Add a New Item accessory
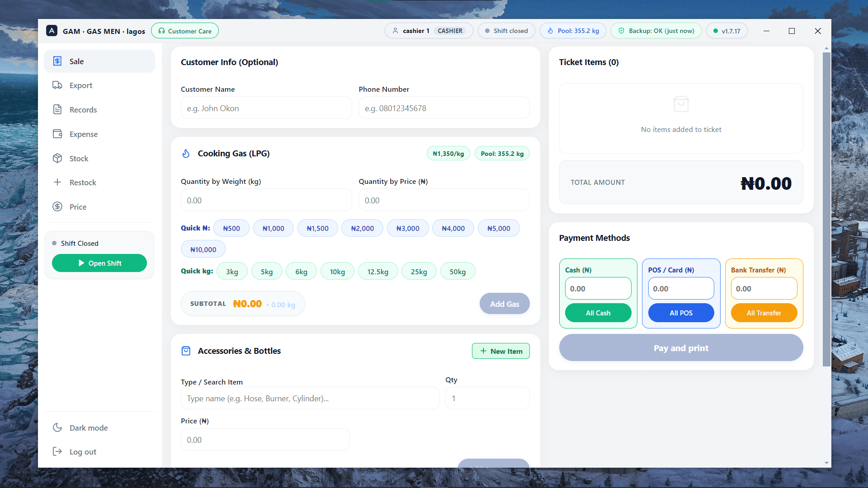This screenshot has height=488, width=868. (501, 351)
